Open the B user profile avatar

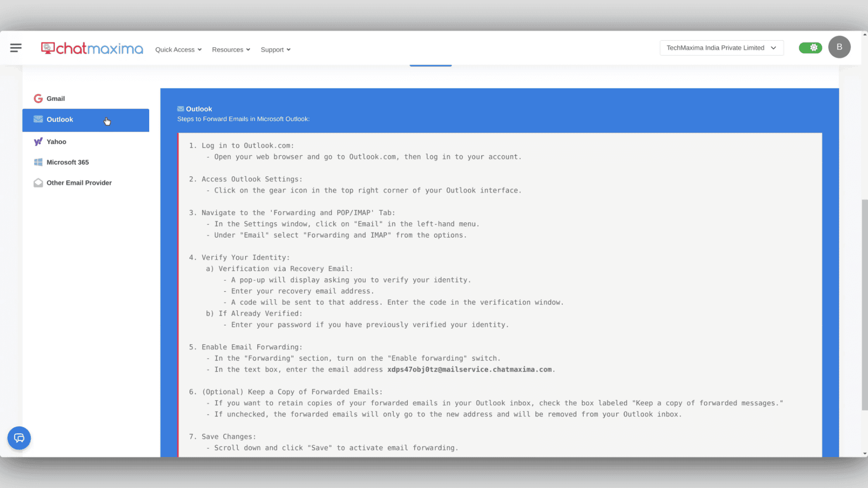[839, 47]
